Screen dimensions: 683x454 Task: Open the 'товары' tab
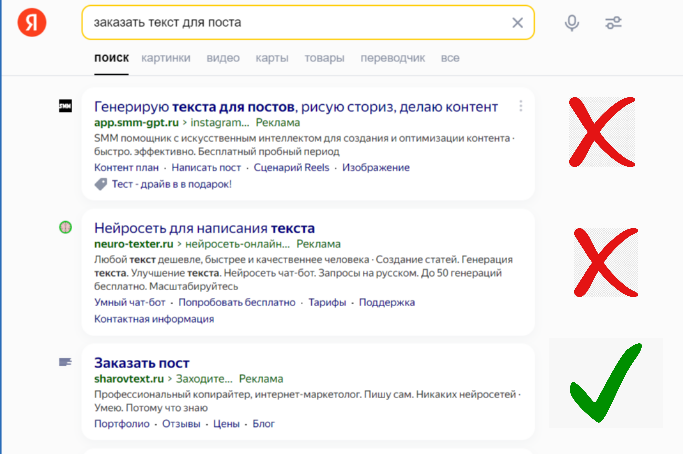click(325, 58)
